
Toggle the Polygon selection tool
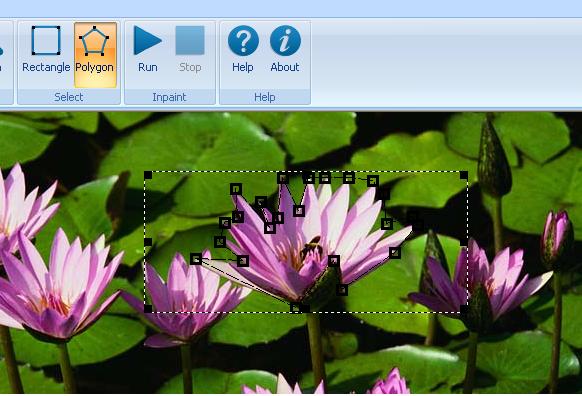click(95, 55)
